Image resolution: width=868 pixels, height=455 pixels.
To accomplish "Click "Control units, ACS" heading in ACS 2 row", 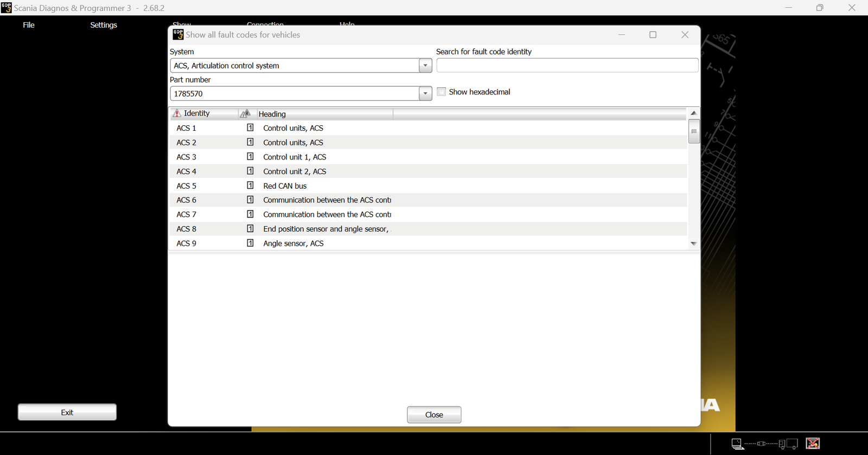I will 293,143.
